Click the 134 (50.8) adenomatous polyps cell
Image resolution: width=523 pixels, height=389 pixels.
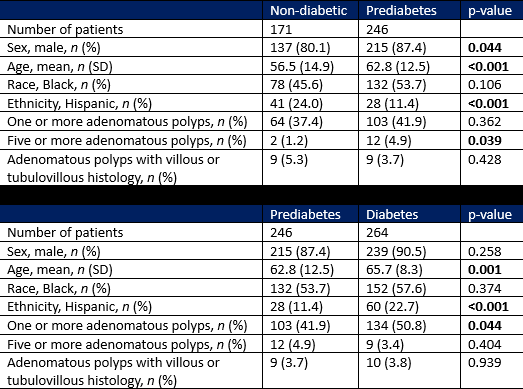tap(396, 326)
